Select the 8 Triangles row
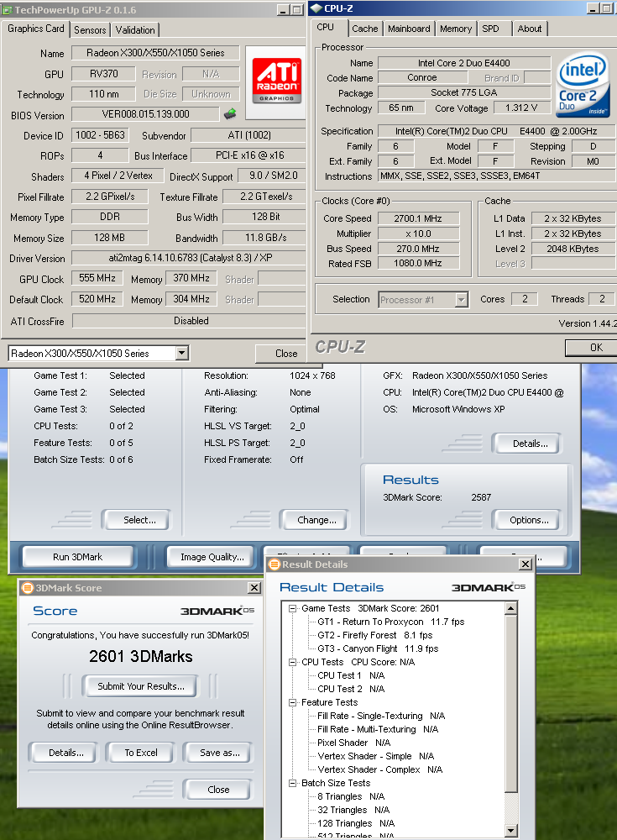The width and height of the screenshot is (617, 840). pos(351,796)
